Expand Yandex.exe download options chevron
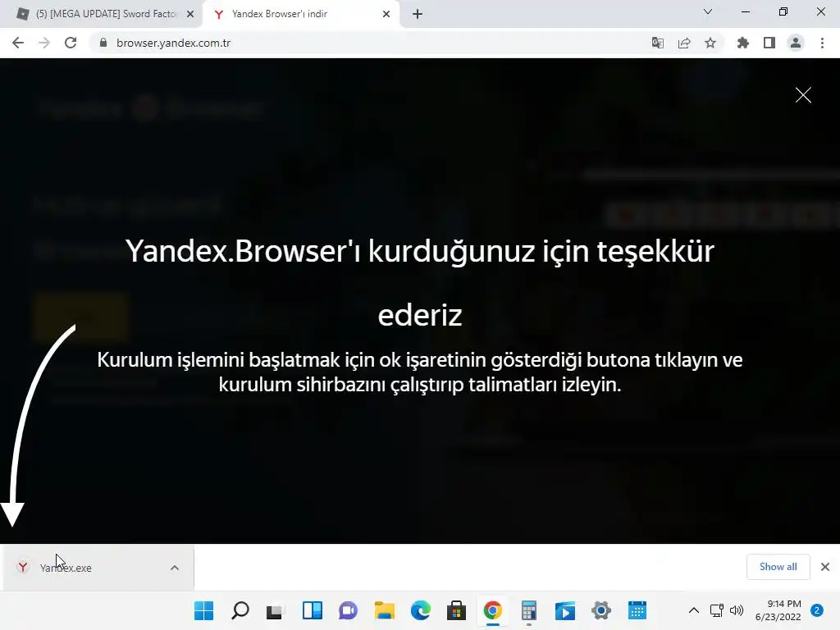The image size is (840, 630). 175,568
